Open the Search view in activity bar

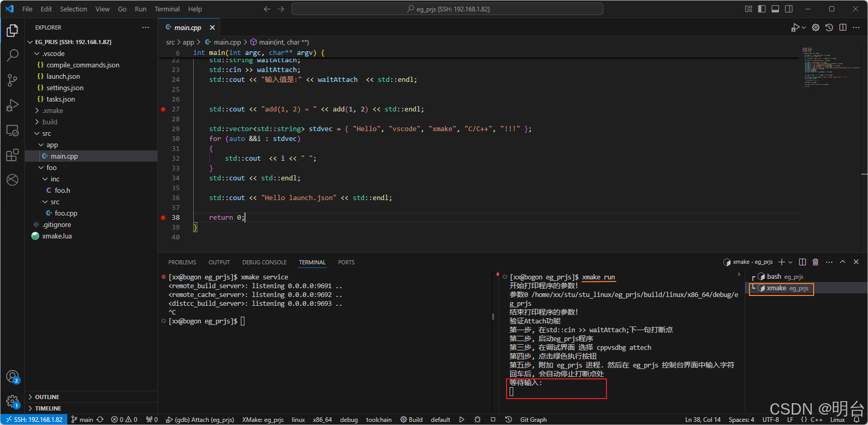12,55
